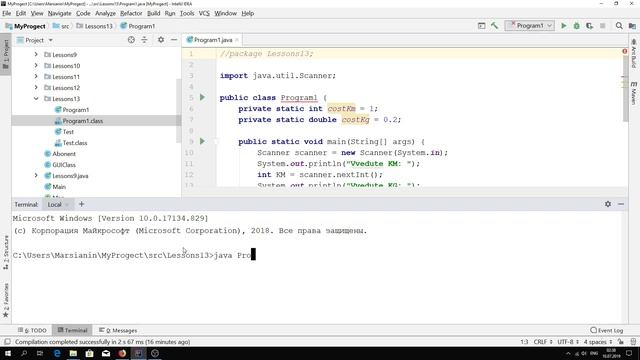
Task: Expand the Lessons12 folder
Action: 36,87
